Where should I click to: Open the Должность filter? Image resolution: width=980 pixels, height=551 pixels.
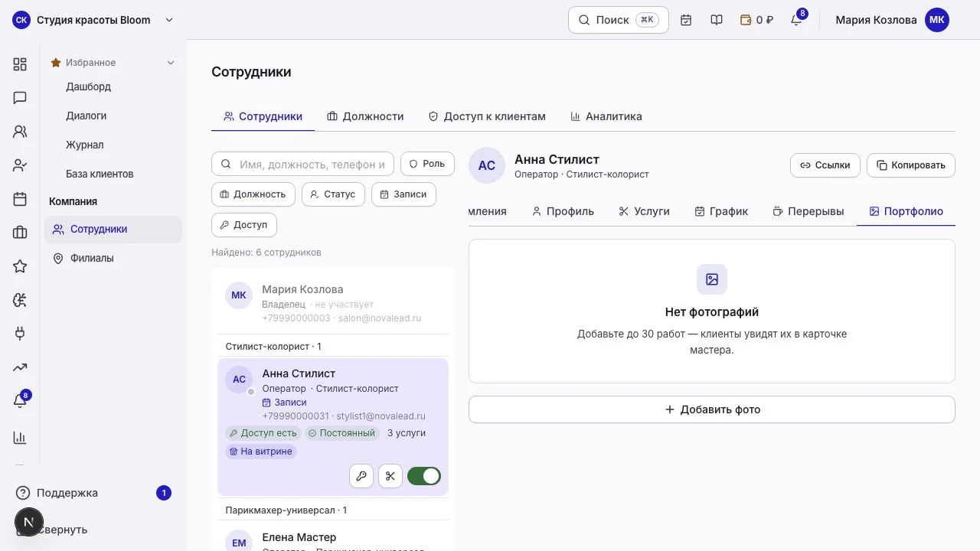tap(253, 194)
